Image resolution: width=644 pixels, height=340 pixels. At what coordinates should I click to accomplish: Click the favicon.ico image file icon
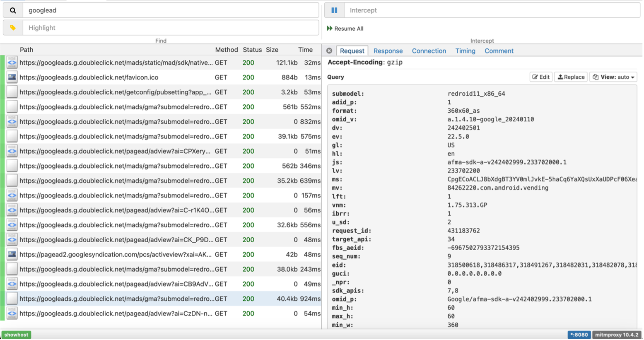pyautogui.click(x=12, y=77)
